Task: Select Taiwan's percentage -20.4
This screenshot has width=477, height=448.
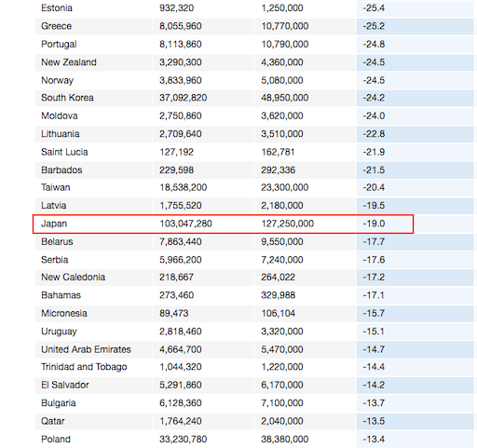Action: click(374, 187)
